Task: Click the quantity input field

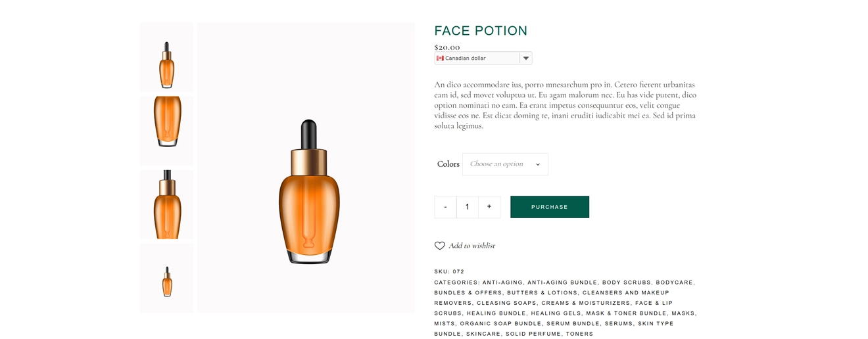Action: click(x=468, y=207)
